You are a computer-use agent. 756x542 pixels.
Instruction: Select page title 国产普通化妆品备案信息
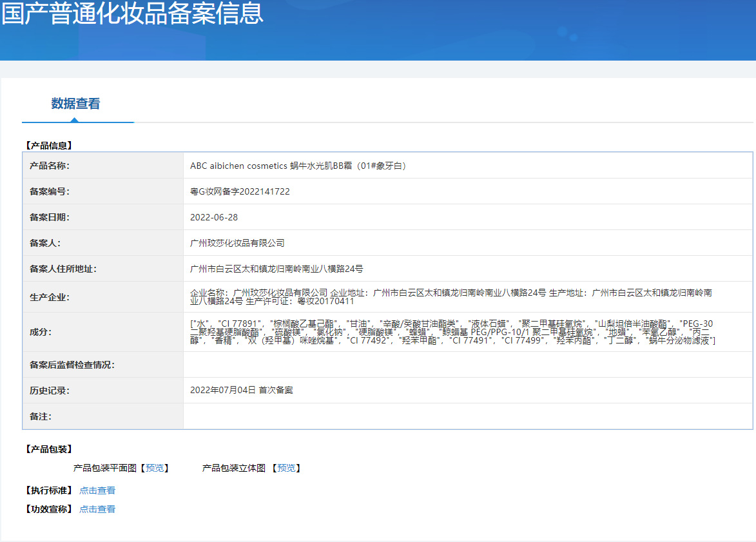point(133,13)
